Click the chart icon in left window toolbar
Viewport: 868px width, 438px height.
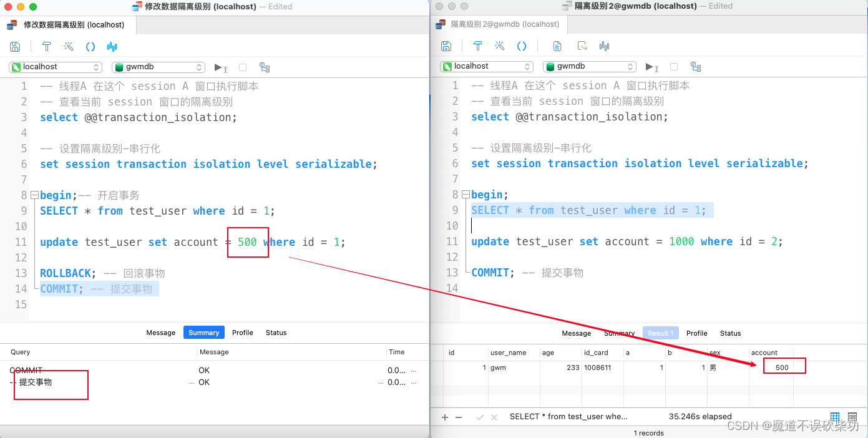pyautogui.click(x=112, y=47)
